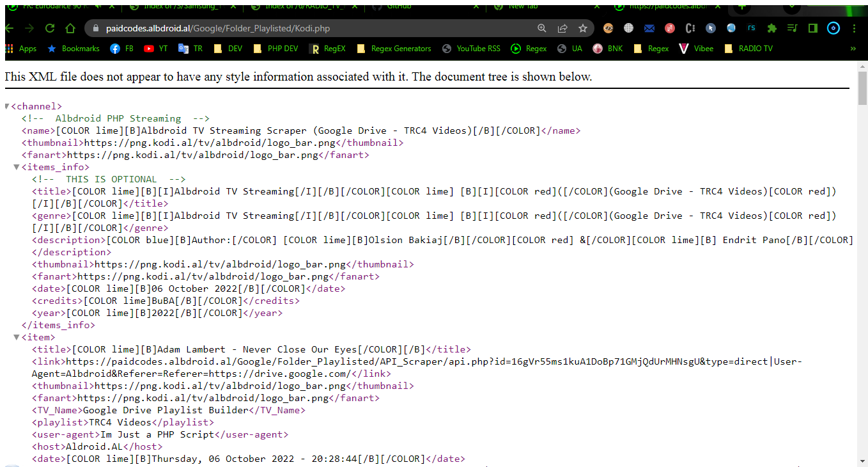This screenshot has width=868, height=467.
Task: Open the mouse-cursor selector extension
Action: (x=711, y=28)
